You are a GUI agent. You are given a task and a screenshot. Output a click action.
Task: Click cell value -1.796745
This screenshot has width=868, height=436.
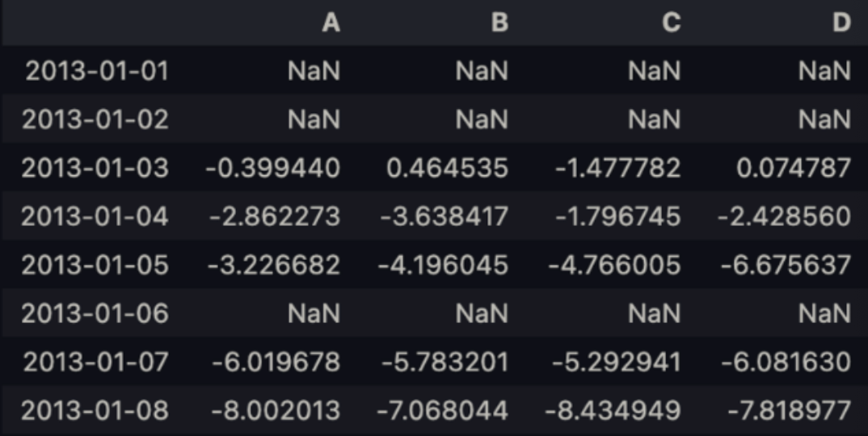point(614,216)
